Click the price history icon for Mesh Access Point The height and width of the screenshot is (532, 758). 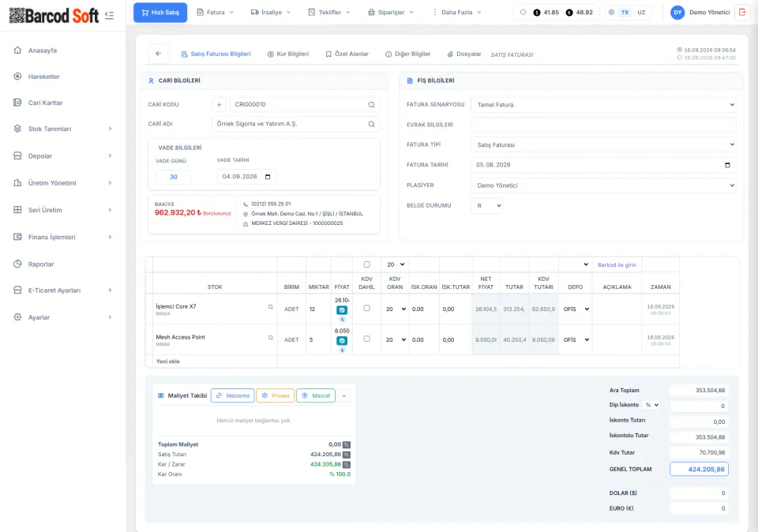(x=342, y=341)
